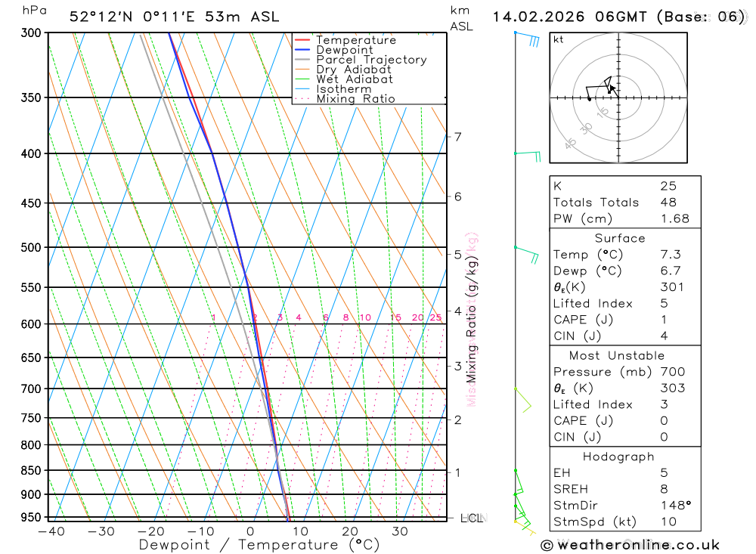Viewport: 756px width, 554px height.
Task: Click the gray Parcel Trajectory line sample in the legend
Action: coord(302,60)
